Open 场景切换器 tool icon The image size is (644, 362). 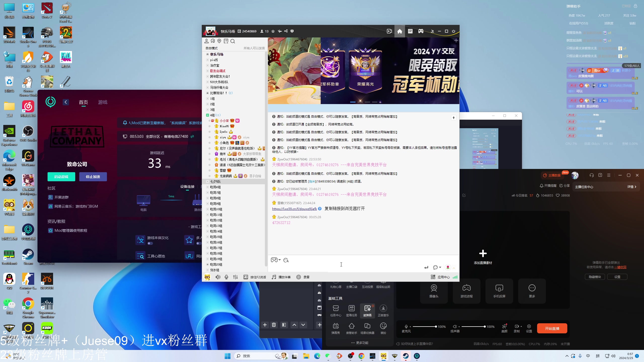(367, 328)
